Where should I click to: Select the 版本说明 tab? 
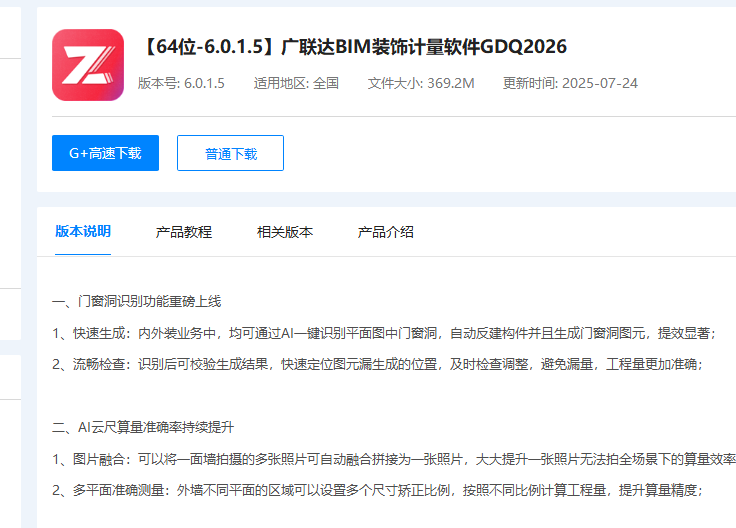pyautogui.click(x=83, y=231)
